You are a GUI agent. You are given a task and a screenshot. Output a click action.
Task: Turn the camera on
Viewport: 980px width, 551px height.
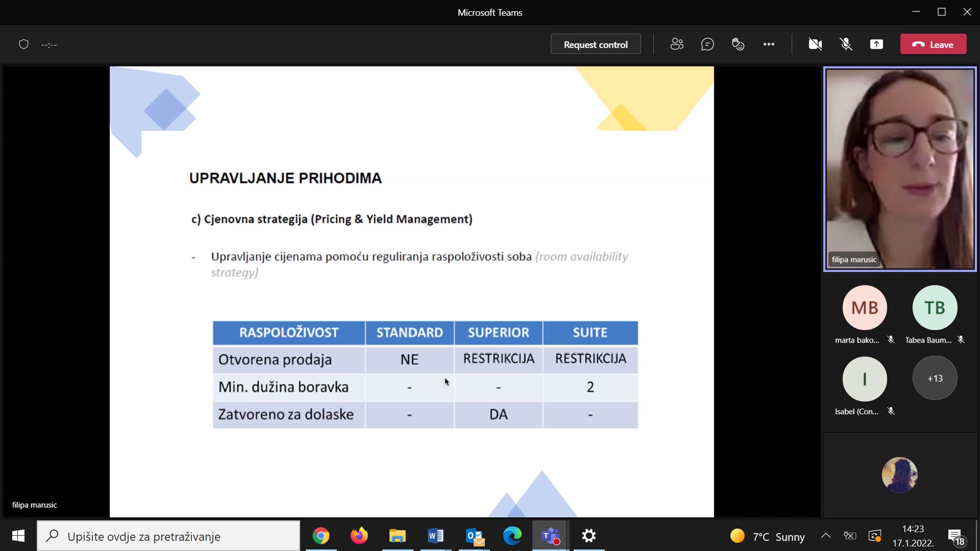point(815,44)
